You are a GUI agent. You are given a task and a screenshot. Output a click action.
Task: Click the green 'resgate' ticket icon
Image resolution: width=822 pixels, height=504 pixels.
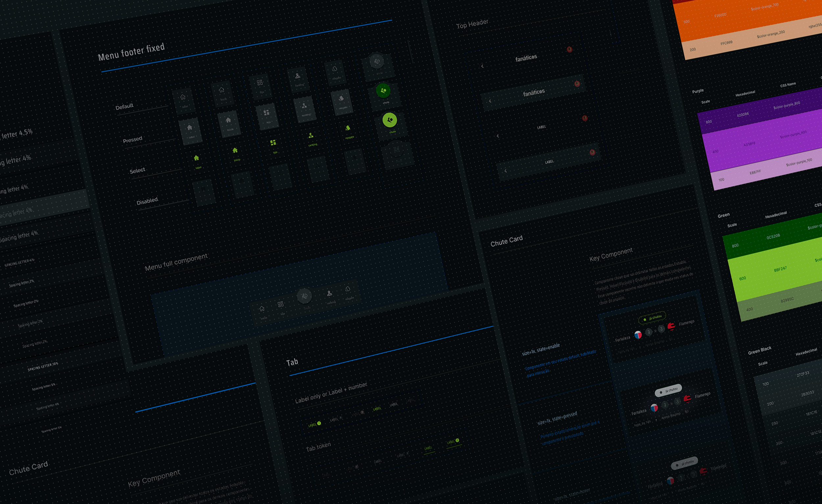(x=348, y=128)
